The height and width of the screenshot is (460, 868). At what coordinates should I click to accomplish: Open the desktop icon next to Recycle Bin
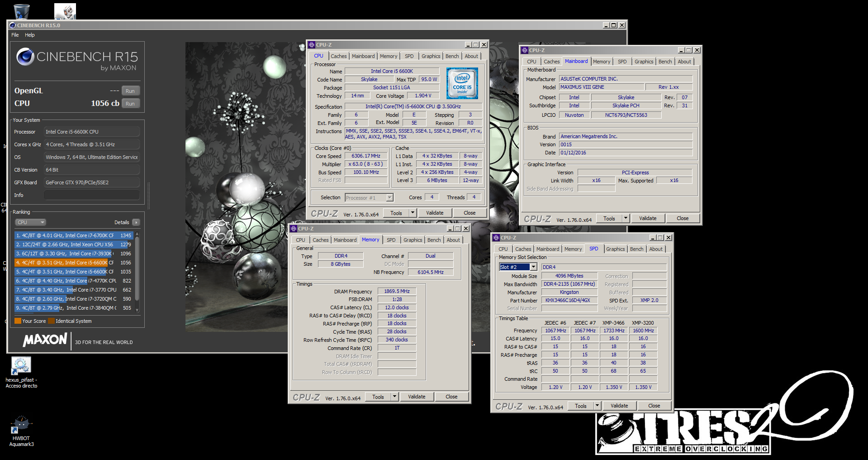[65, 11]
